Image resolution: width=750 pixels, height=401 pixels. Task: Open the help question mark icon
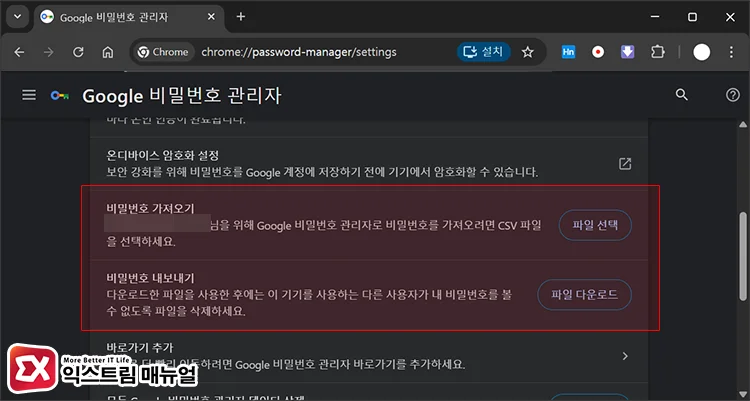click(x=732, y=95)
